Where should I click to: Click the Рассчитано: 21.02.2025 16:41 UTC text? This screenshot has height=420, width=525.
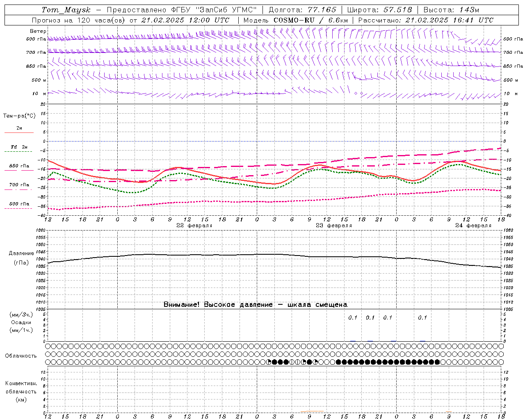click(x=426, y=20)
